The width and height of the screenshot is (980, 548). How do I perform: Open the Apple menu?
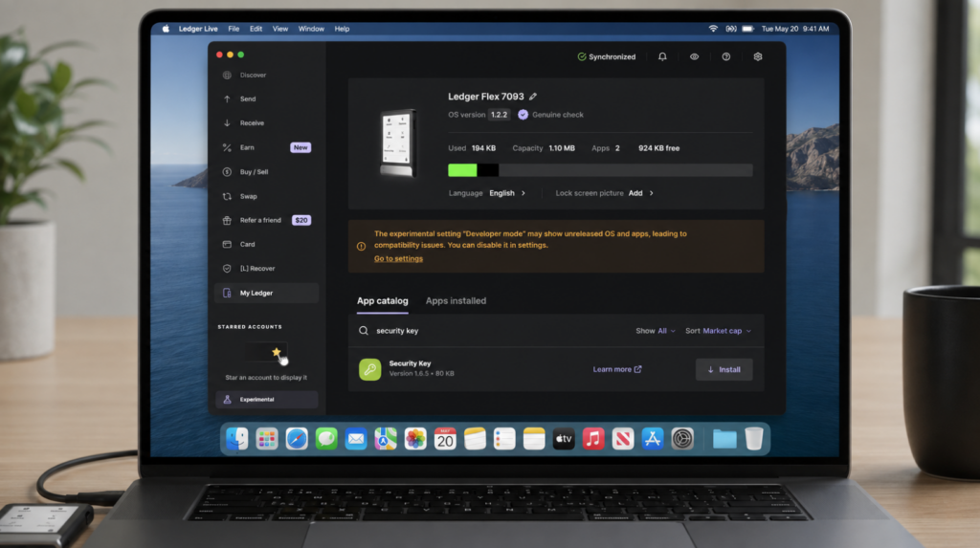pos(166,29)
